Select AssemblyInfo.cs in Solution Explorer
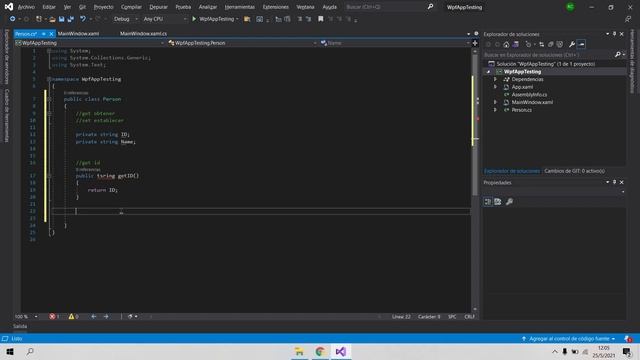 pyautogui.click(x=529, y=95)
